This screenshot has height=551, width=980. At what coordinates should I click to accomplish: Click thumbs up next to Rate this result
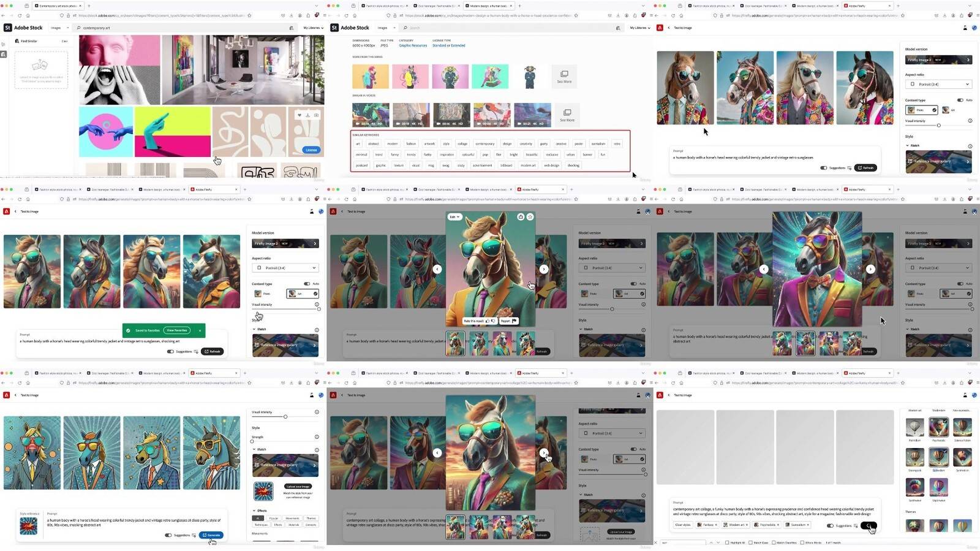(488, 321)
